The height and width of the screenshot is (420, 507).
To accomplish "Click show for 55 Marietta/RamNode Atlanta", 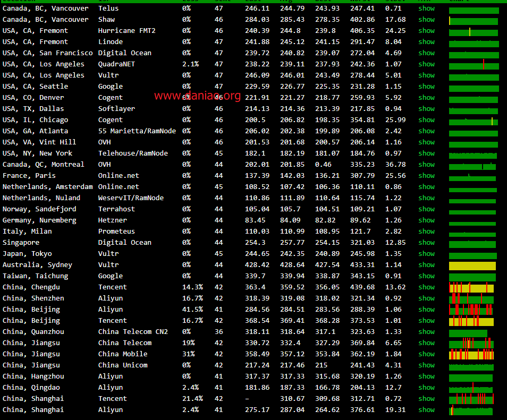I will (x=427, y=131).
